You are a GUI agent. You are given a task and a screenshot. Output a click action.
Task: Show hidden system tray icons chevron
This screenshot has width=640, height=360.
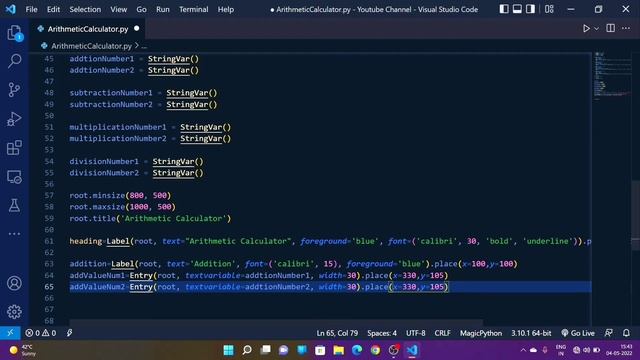[523, 350]
